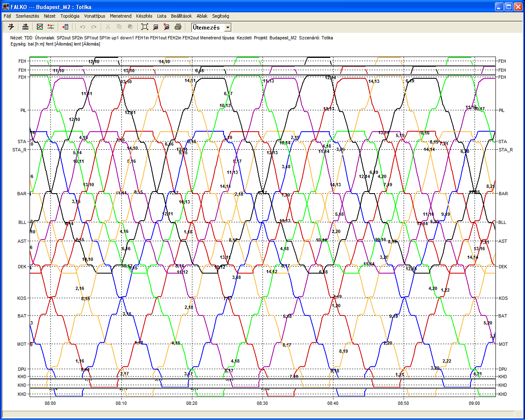
Task: Click the first toolbar signal-line icon
Action: (11, 27)
